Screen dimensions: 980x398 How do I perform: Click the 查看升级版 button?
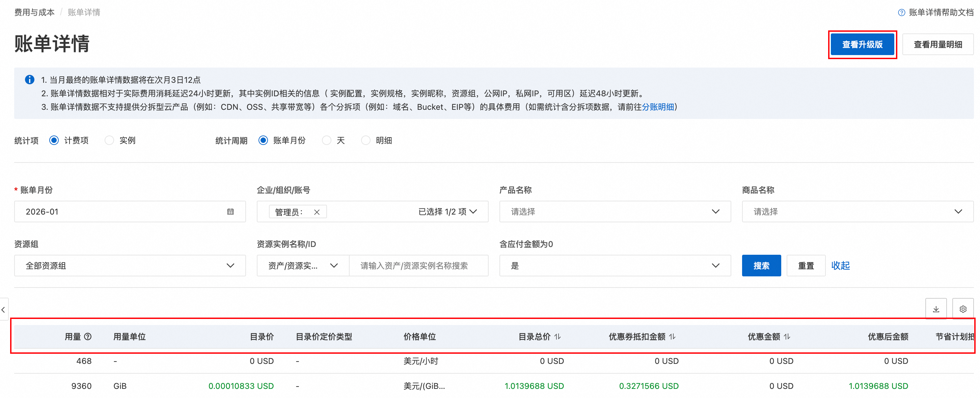[x=862, y=44]
